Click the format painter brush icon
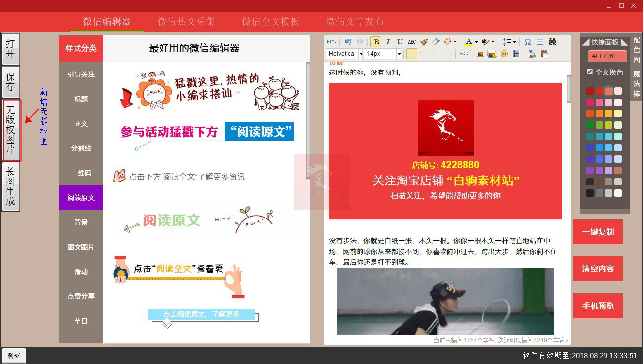643x364 pixels. coord(424,42)
